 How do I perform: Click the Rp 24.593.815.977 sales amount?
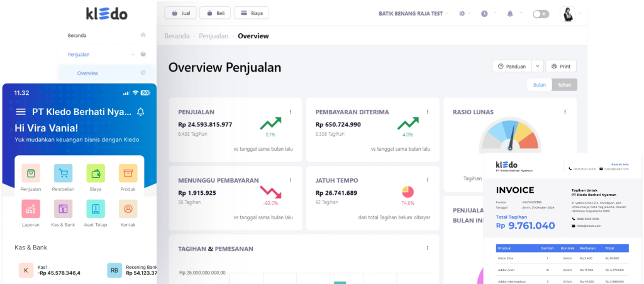click(206, 125)
